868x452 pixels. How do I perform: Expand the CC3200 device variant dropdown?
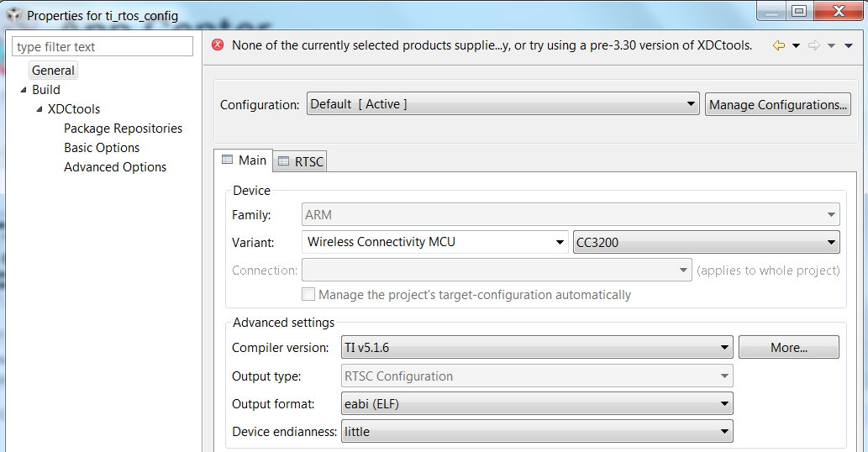[705, 242]
